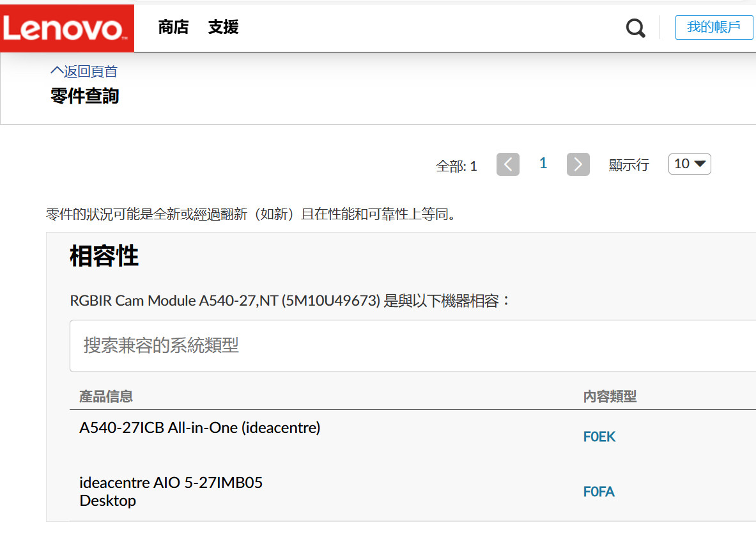Open the F0FA machine type link
This screenshot has width=756, height=541.
pos(599,492)
